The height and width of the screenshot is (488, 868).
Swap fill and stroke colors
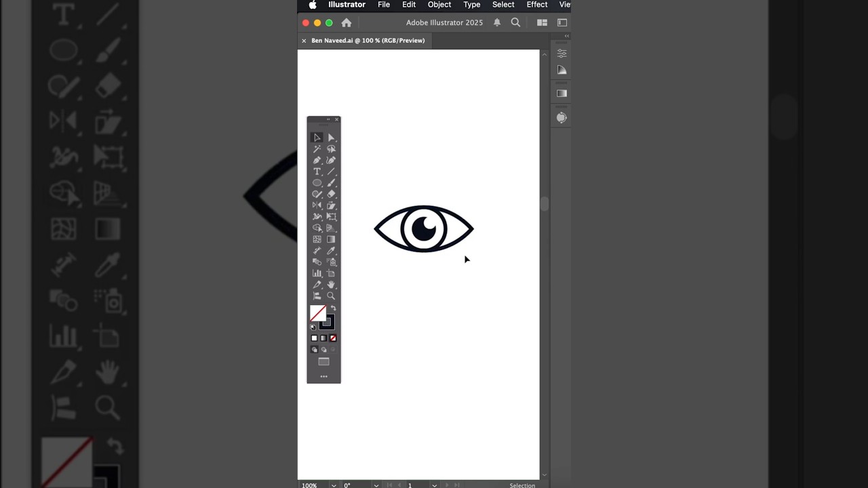[333, 308]
